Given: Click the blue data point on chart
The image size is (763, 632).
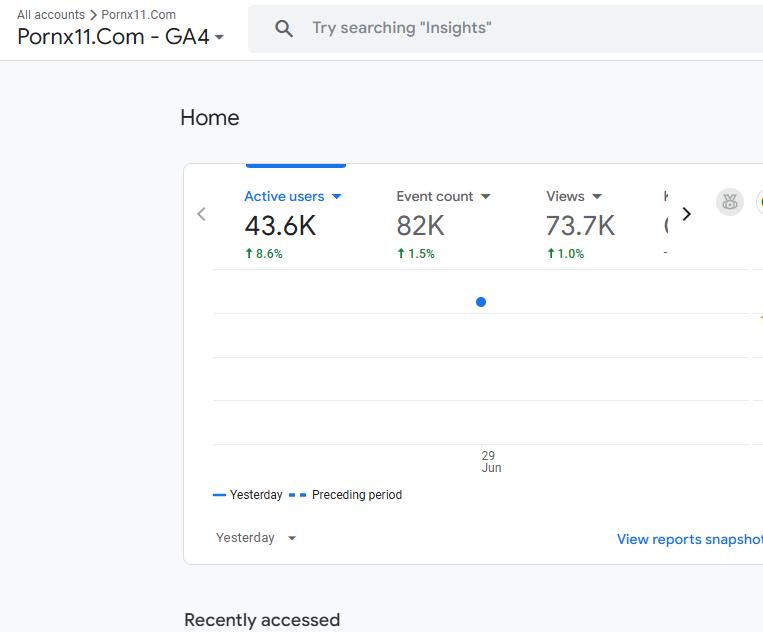Looking at the screenshot, I should tap(481, 302).
